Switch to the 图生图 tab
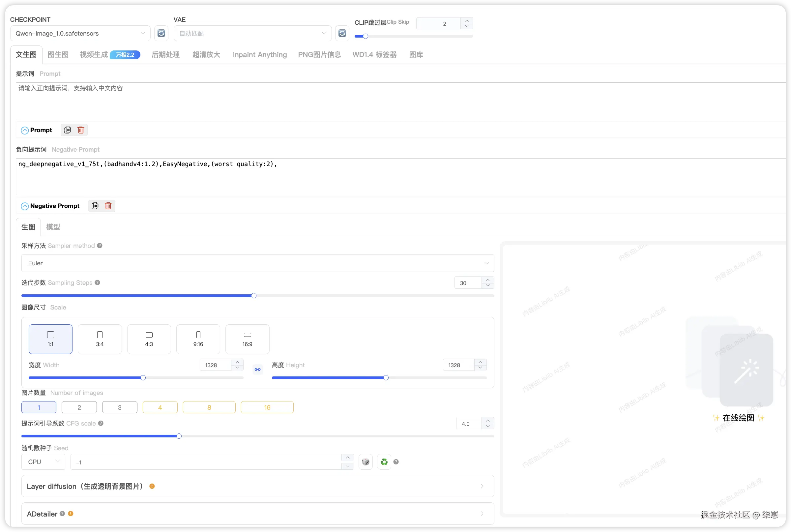Viewport: 791px width, 532px height. point(58,55)
